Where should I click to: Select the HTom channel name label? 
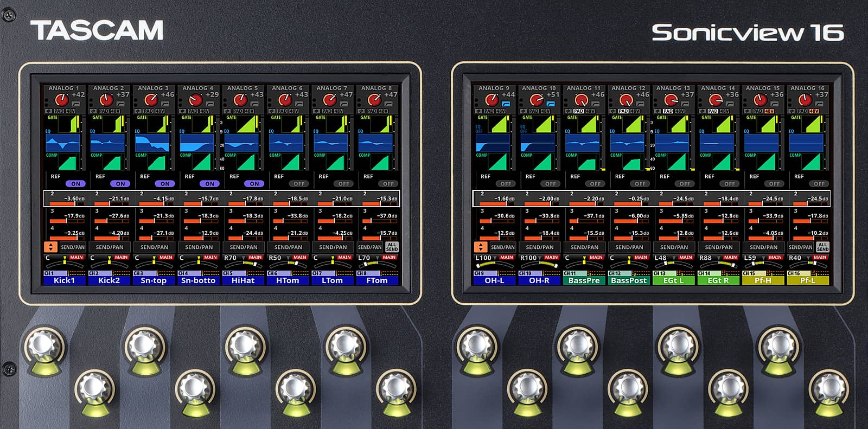point(288,280)
